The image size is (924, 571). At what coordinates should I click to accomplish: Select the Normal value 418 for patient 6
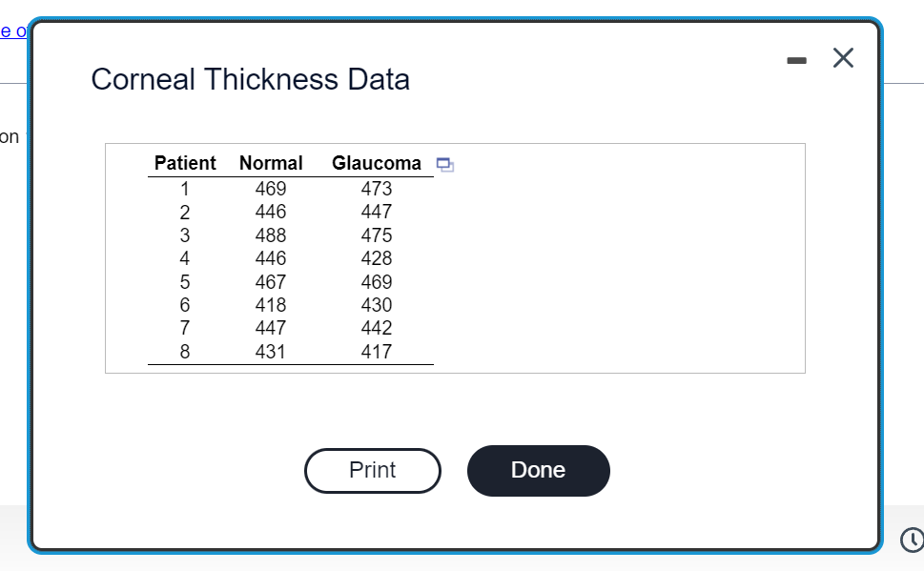[271, 304]
